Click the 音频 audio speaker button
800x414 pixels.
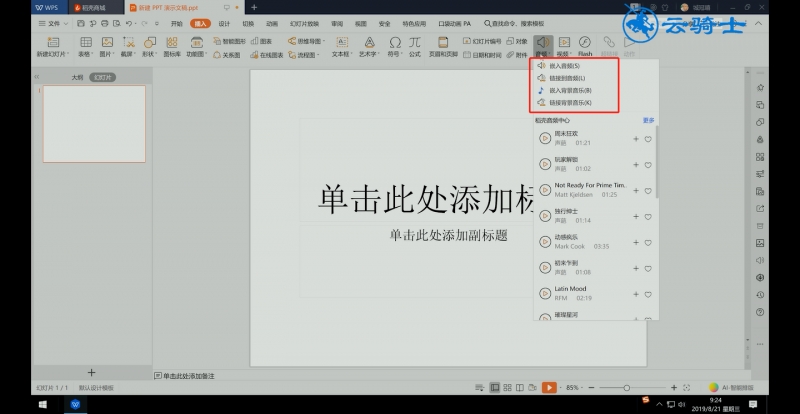point(543,42)
